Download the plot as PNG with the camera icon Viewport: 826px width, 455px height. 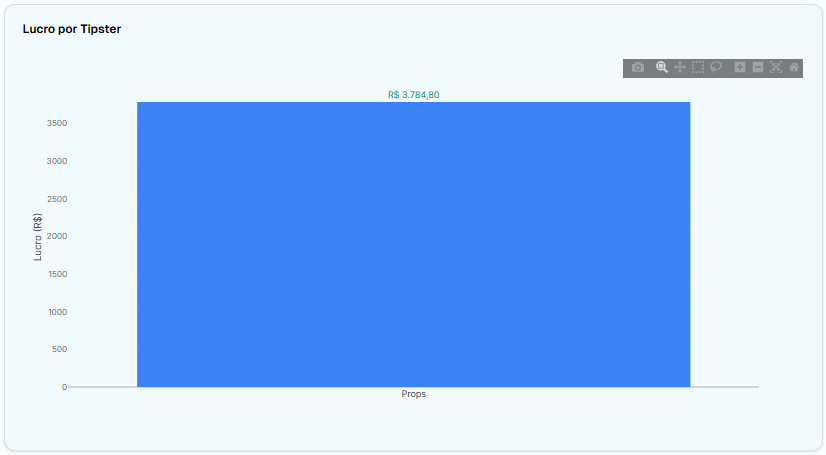[638, 67]
